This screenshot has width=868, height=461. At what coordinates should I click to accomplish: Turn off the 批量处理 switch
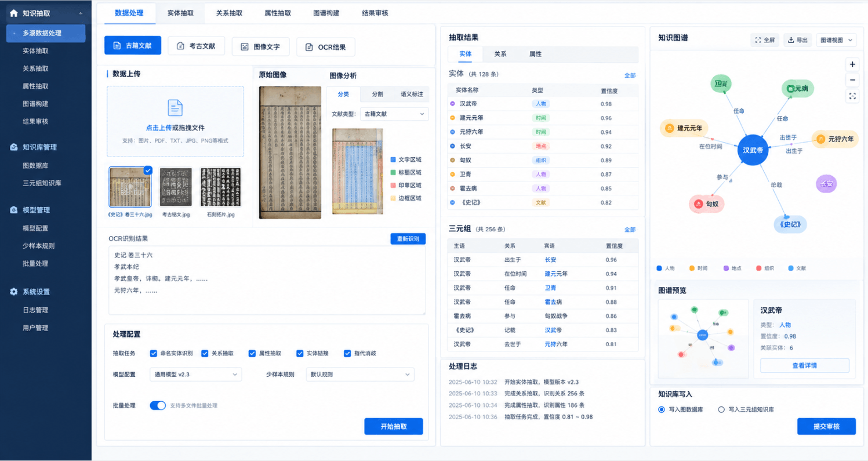(x=158, y=405)
